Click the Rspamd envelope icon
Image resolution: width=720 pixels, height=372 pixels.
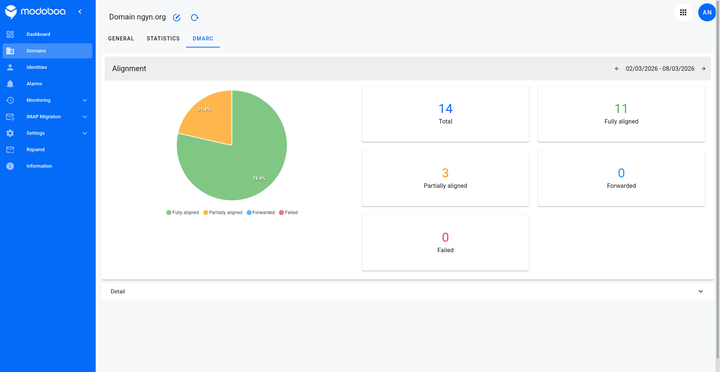[10, 150]
